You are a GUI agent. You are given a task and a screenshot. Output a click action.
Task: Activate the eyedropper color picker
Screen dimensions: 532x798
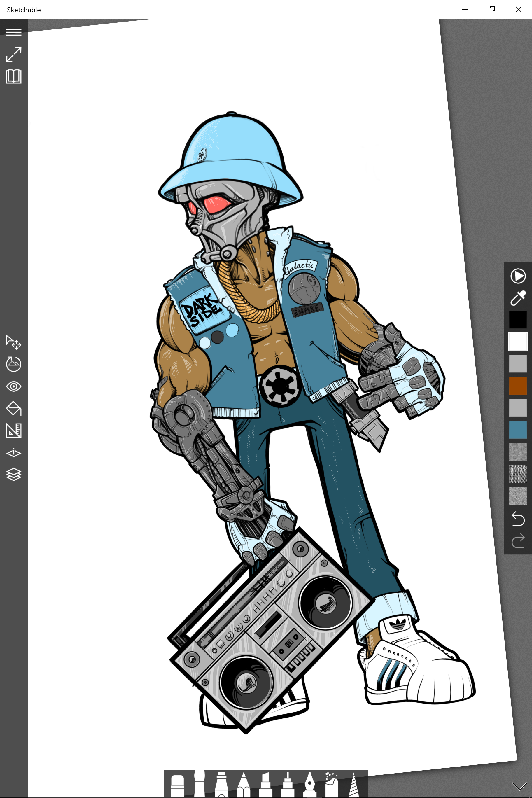click(x=518, y=298)
